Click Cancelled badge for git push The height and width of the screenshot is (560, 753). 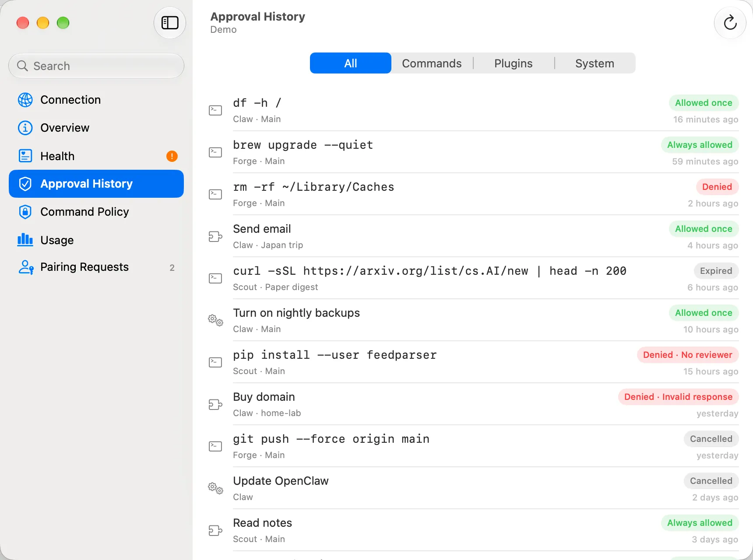(711, 439)
